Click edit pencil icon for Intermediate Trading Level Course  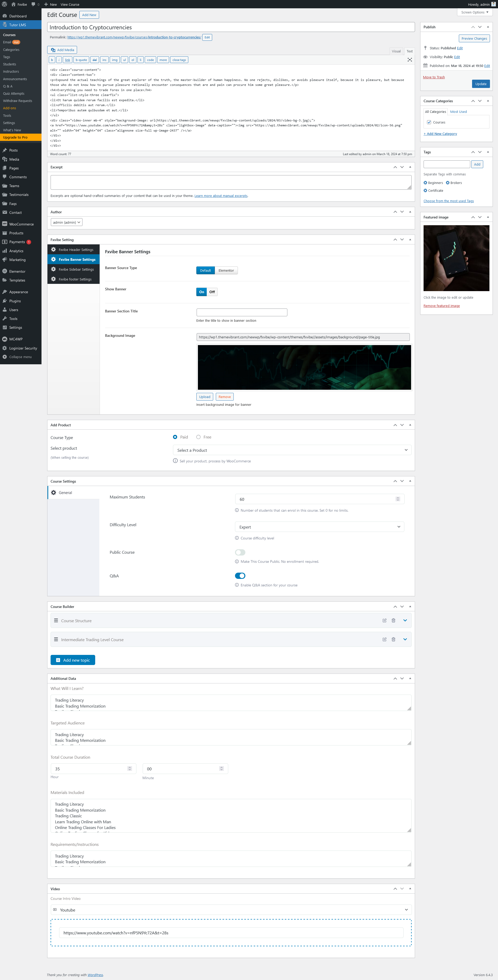tap(384, 640)
